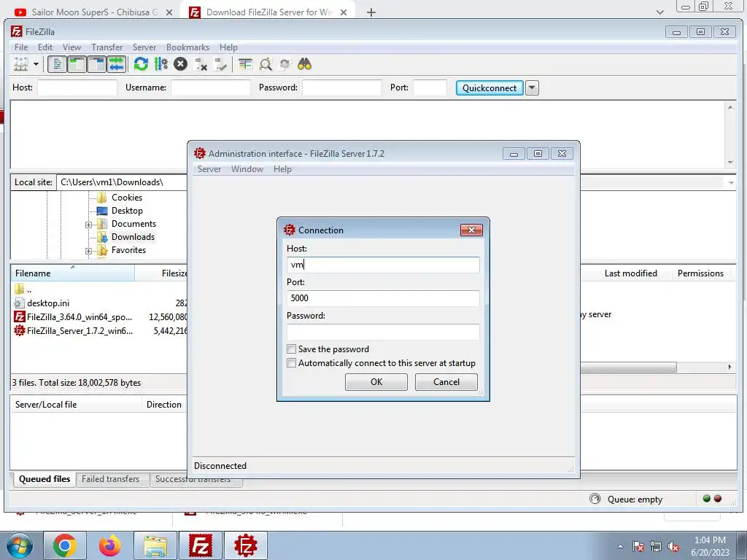The height and width of the screenshot is (560, 747).
Task: Toggle transfer queue display icon
Action: tap(117, 64)
